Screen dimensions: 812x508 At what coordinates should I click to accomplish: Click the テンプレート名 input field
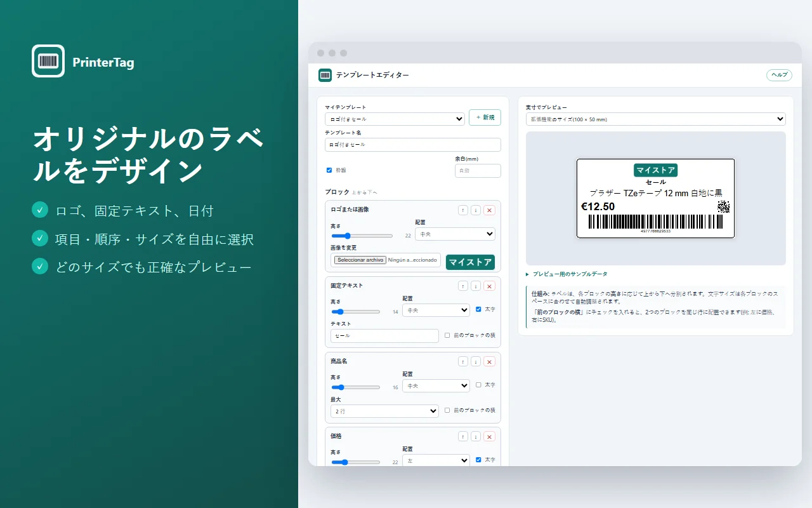413,145
